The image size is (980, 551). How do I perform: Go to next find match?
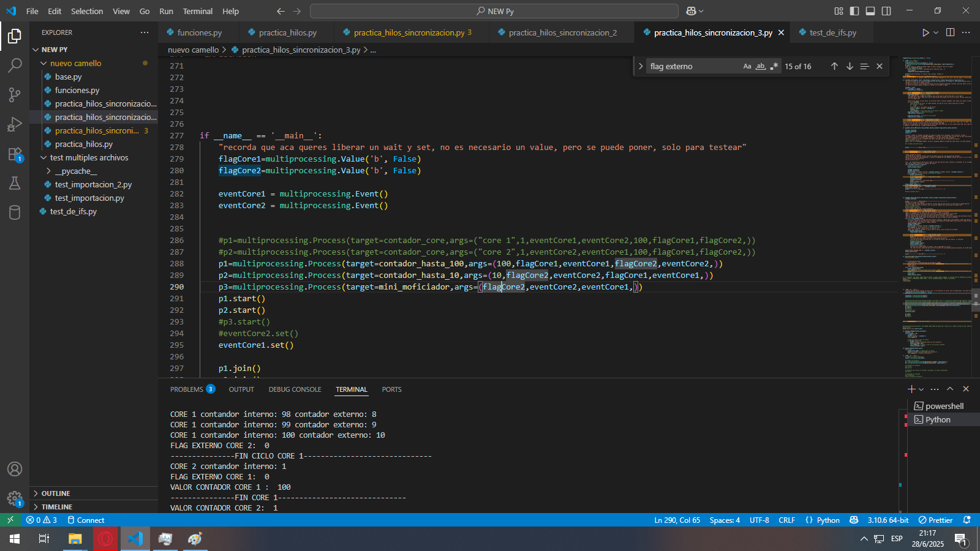click(850, 66)
